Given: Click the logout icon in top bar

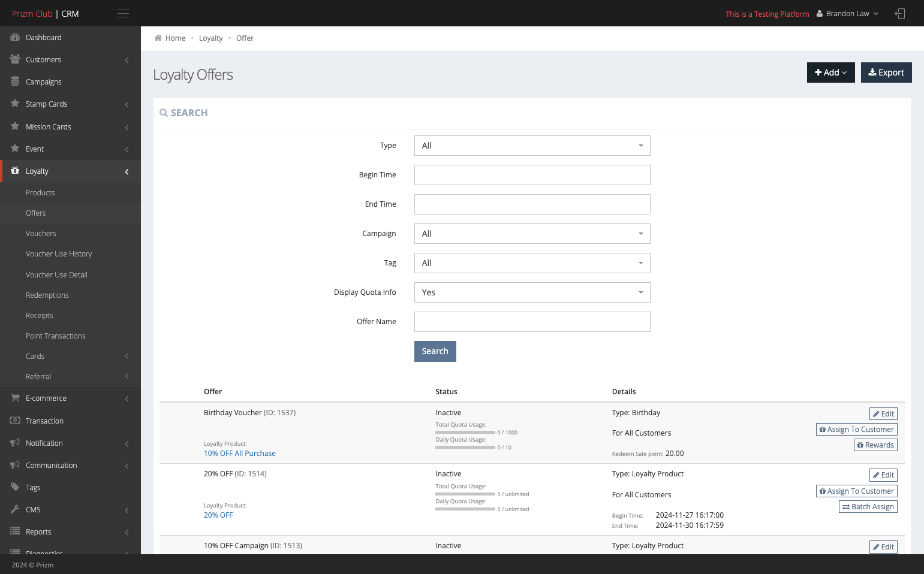Looking at the screenshot, I should click(899, 14).
